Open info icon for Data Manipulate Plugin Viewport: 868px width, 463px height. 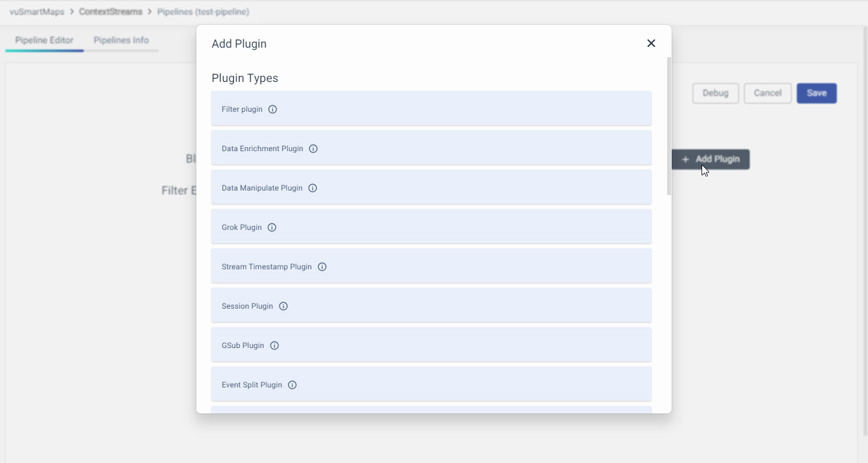click(x=313, y=188)
